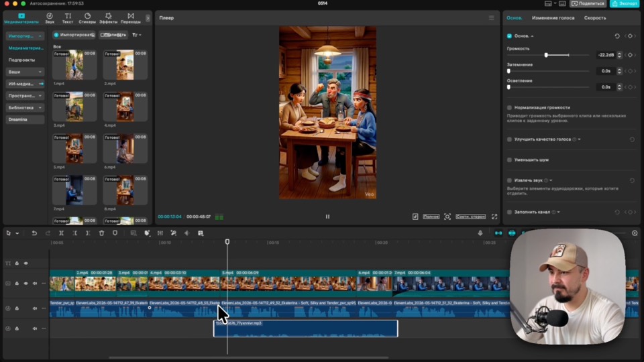Click the Split clip tool
The image size is (644, 362).
click(61, 233)
